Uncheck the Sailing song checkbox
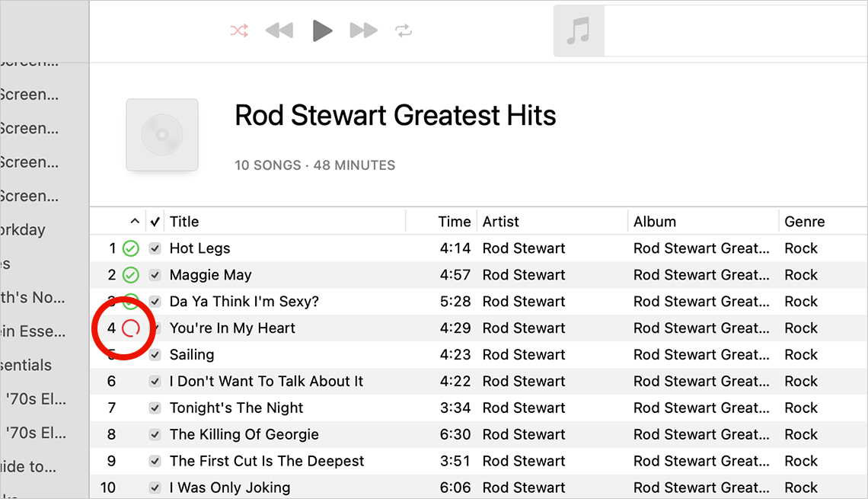Viewport: 868px width, 499px height. point(155,355)
